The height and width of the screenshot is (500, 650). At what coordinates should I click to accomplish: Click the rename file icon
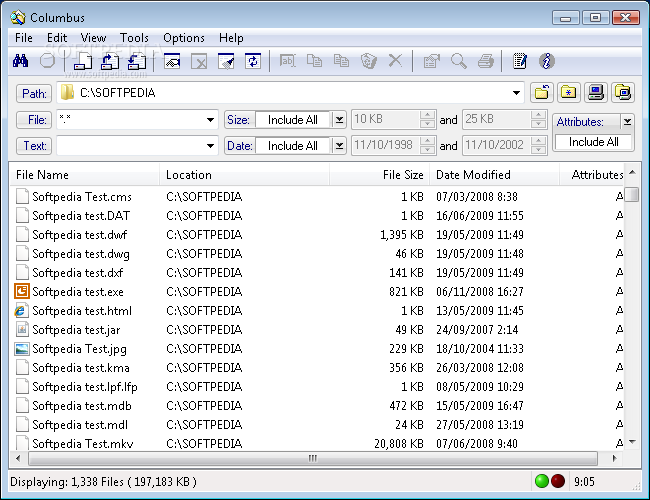(287, 61)
